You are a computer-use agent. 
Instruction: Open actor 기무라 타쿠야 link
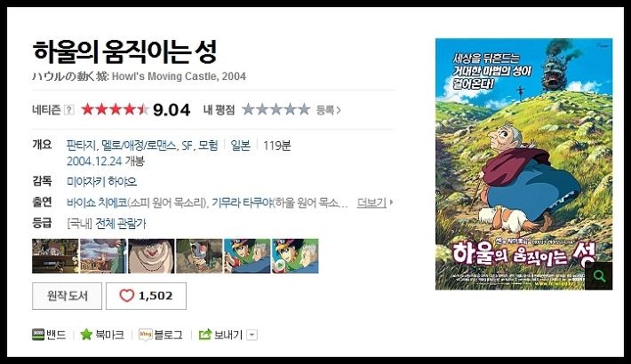pyautogui.click(x=243, y=202)
